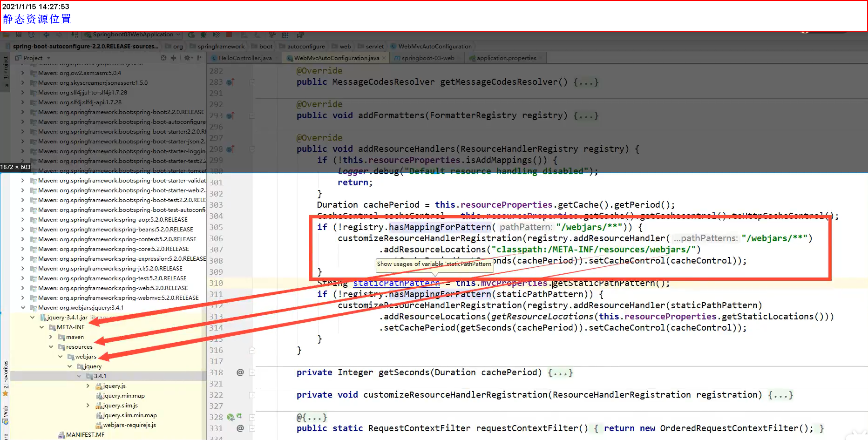Image resolution: width=868 pixels, height=440 pixels.
Task: Expand the jquery.slim.js file node
Action: (88, 406)
